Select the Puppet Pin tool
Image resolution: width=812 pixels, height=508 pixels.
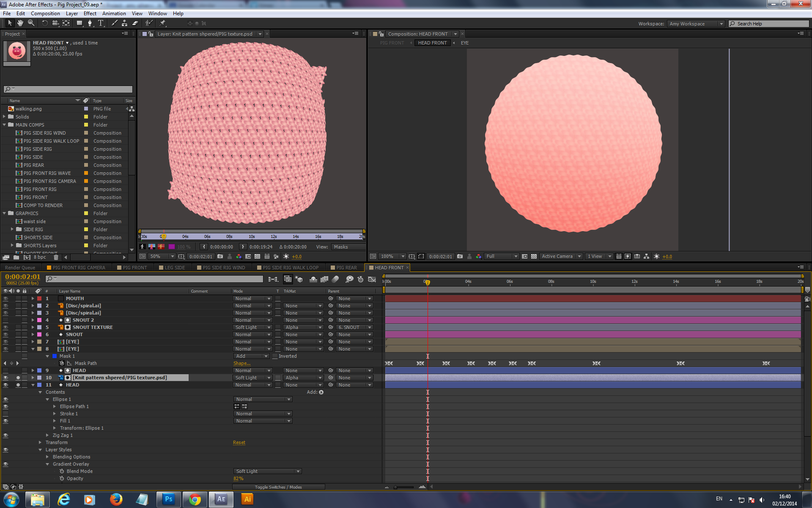tap(163, 23)
